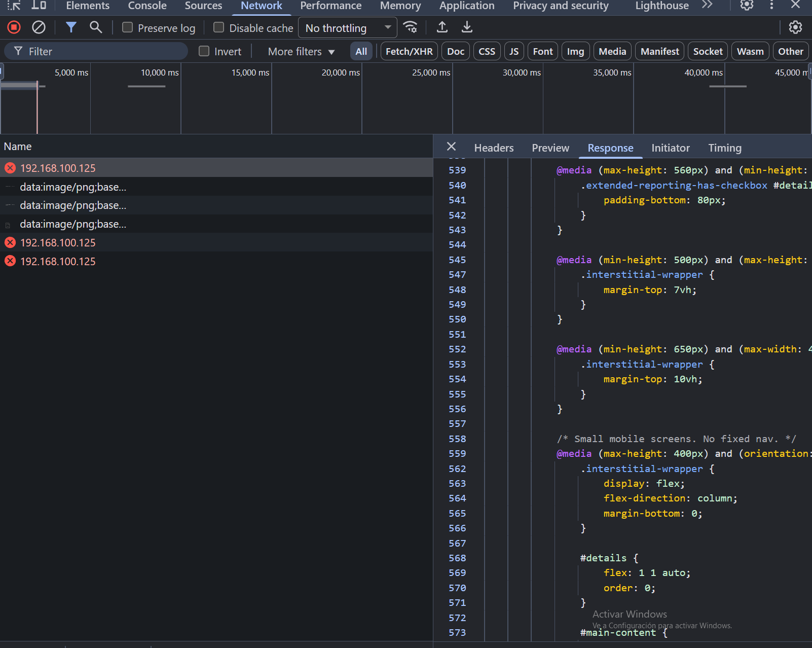812x648 pixels.
Task: Check the Disable cache option
Action: click(219, 28)
